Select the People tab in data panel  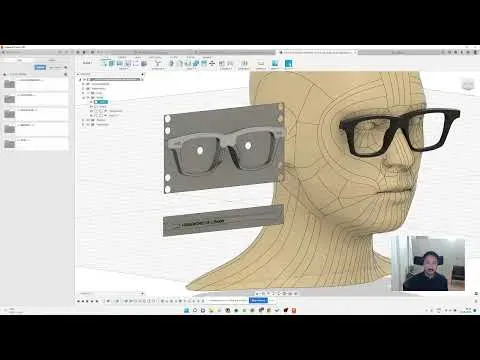click(x=52, y=60)
